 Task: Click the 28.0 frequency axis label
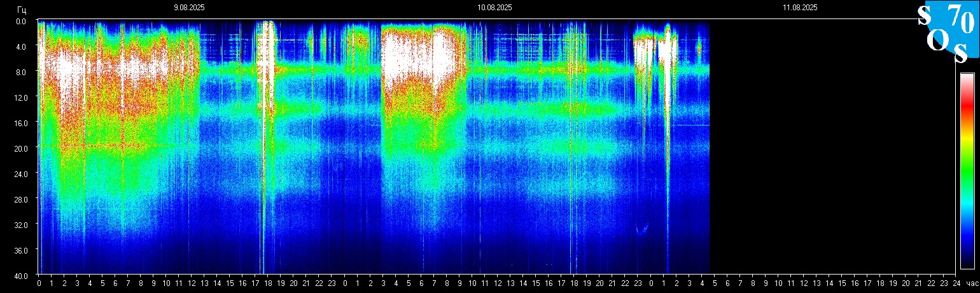pos(20,199)
